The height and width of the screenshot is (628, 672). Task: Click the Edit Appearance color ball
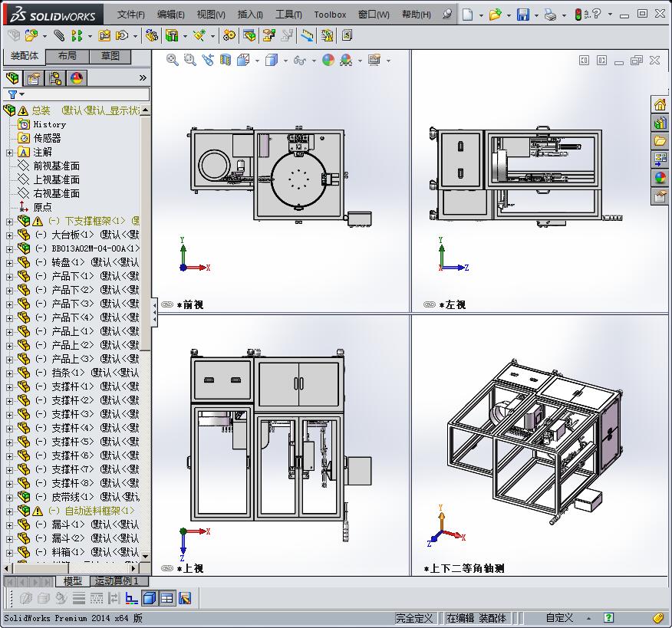click(328, 60)
